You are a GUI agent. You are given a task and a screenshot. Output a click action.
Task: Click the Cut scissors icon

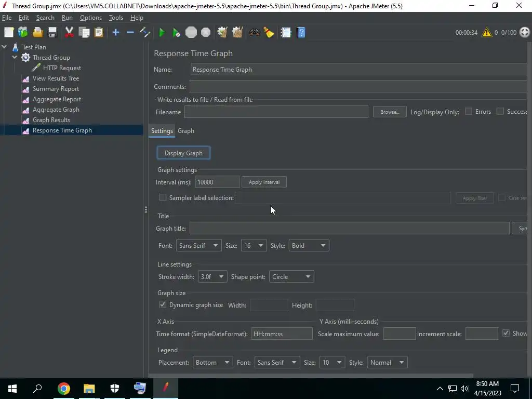[x=69, y=33]
